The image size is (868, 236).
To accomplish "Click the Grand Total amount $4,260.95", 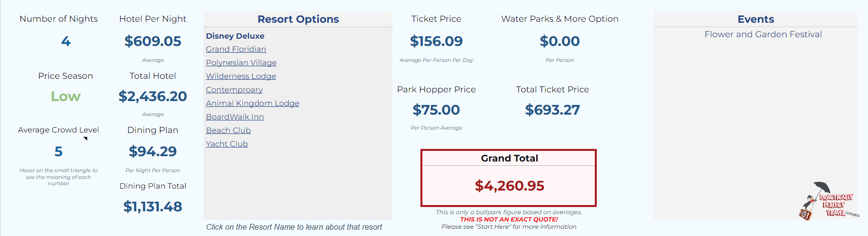I will pyautogui.click(x=510, y=186).
